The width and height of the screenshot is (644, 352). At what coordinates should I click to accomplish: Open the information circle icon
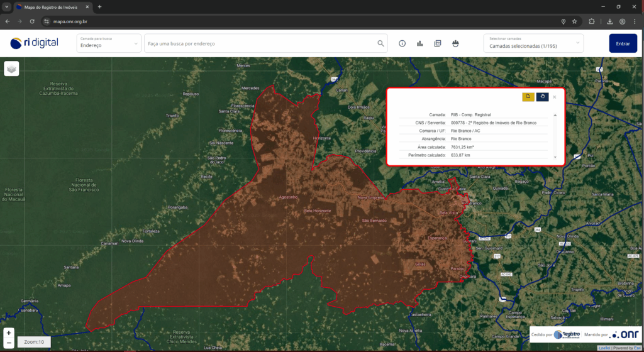click(x=402, y=43)
